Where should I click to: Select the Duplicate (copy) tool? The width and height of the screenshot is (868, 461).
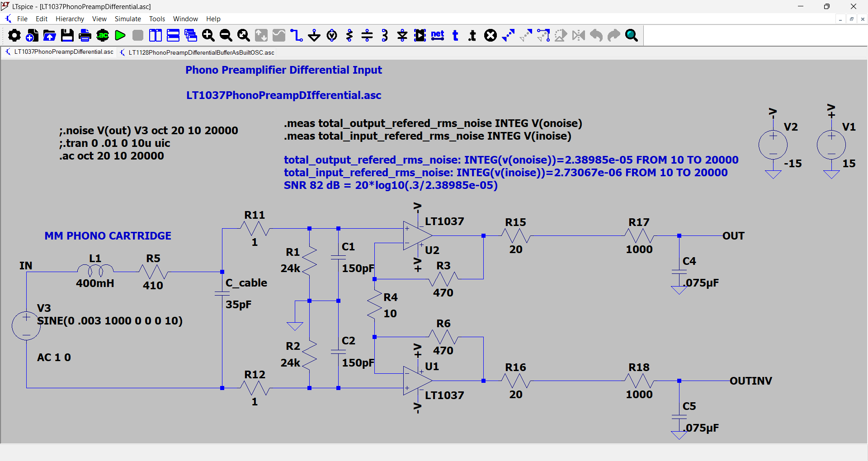click(508, 35)
